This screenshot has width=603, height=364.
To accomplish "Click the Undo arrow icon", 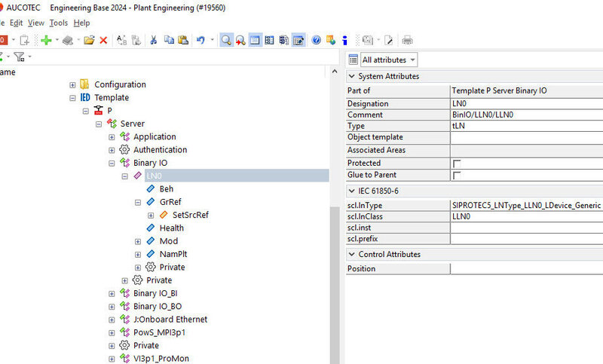I will [x=200, y=40].
